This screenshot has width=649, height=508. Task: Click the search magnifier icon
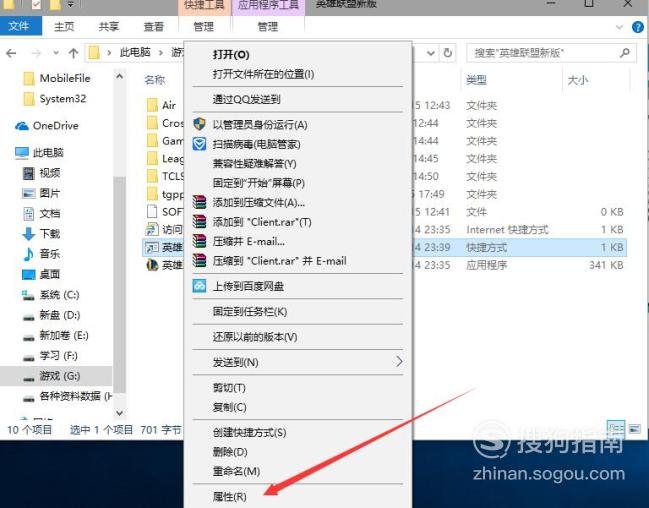(625, 53)
